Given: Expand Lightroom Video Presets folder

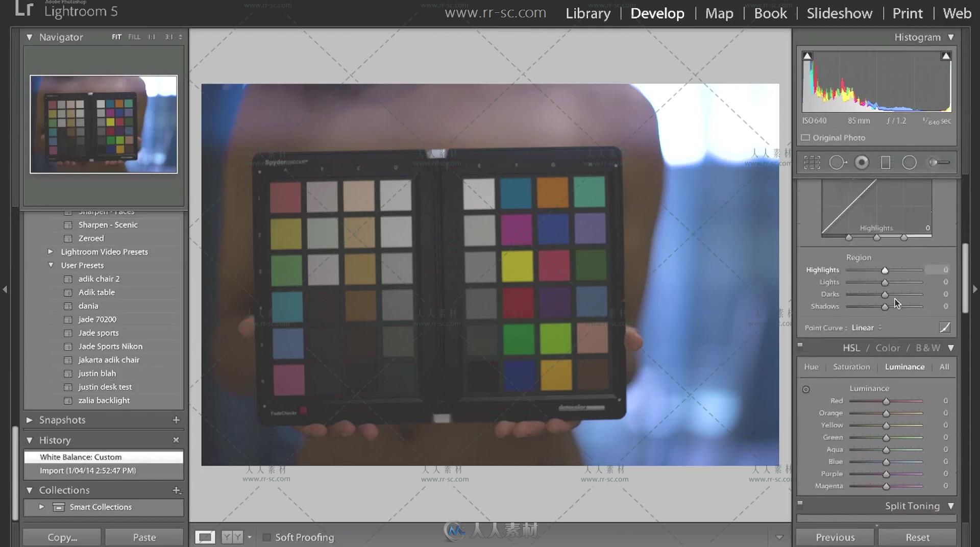Looking at the screenshot, I should [50, 252].
